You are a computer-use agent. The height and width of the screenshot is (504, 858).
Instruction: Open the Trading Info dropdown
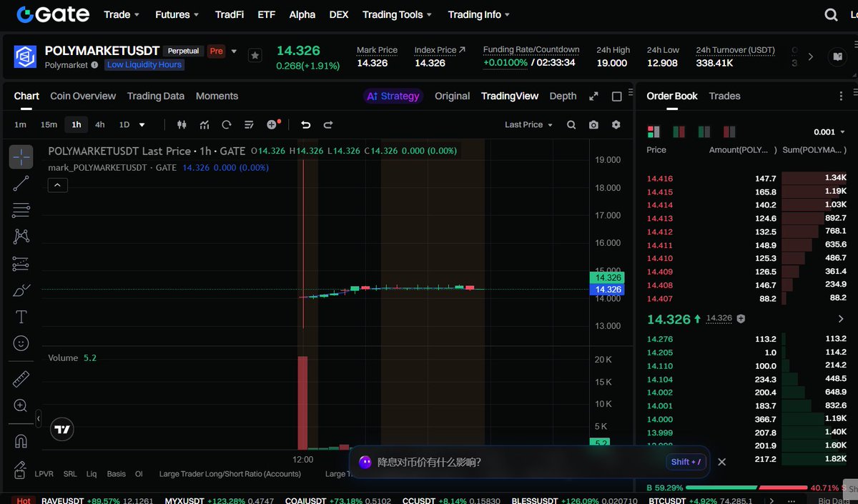(479, 14)
